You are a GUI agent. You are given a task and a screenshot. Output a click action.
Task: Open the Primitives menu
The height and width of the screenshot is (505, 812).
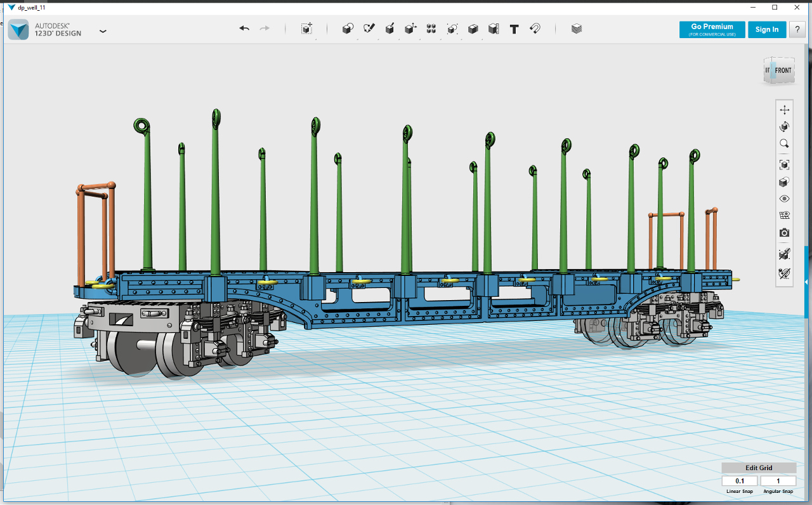pyautogui.click(x=348, y=29)
